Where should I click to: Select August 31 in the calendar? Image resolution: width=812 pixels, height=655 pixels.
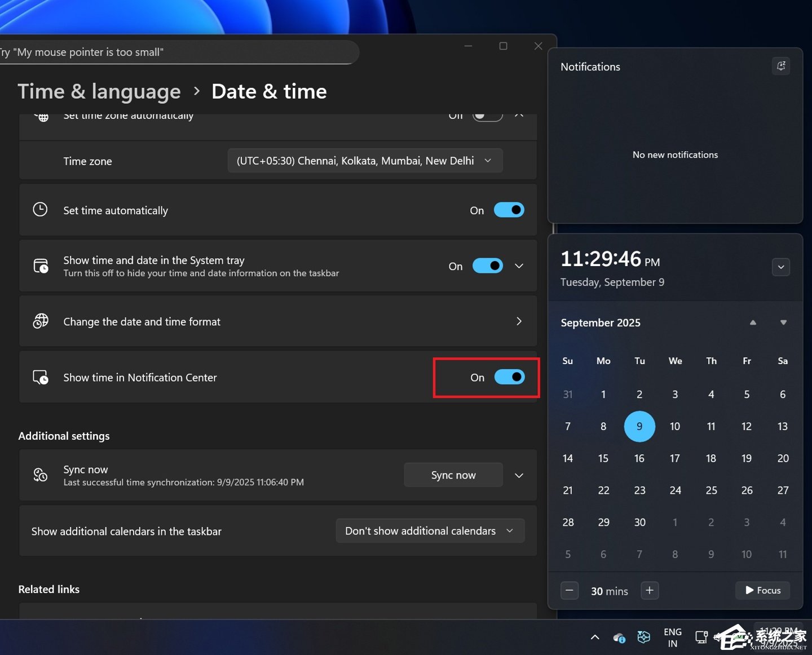pos(568,394)
